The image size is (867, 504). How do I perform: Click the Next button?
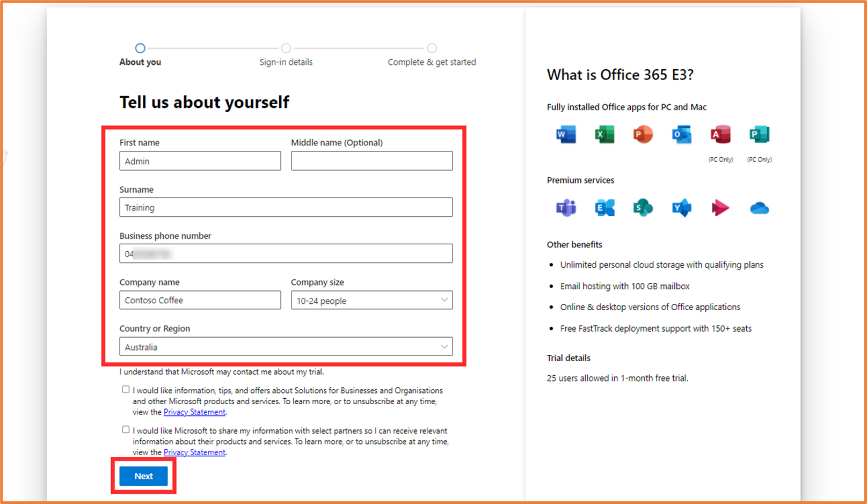click(x=143, y=476)
